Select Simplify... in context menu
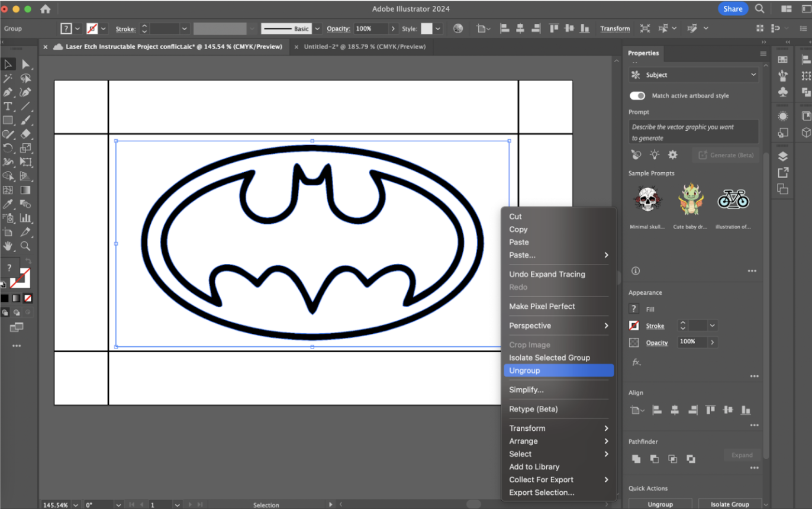 coord(526,390)
